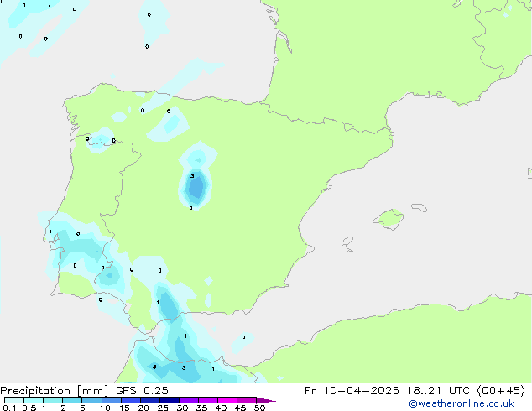This screenshot has width=532, height=411.
Task: Click the "0.1" legend scale label
Action: [9, 408]
